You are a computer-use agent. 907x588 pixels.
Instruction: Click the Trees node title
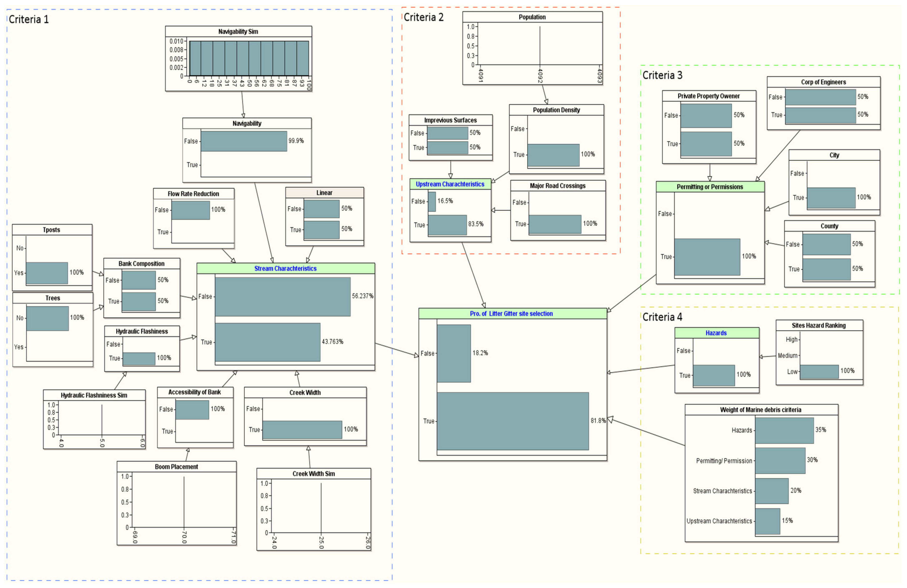tap(53, 298)
